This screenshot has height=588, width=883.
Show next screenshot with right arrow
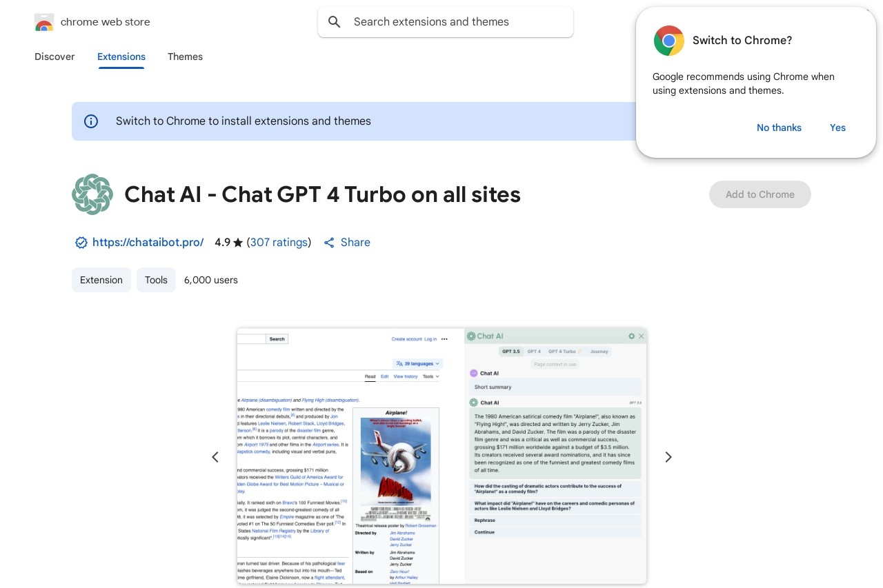pos(668,457)
